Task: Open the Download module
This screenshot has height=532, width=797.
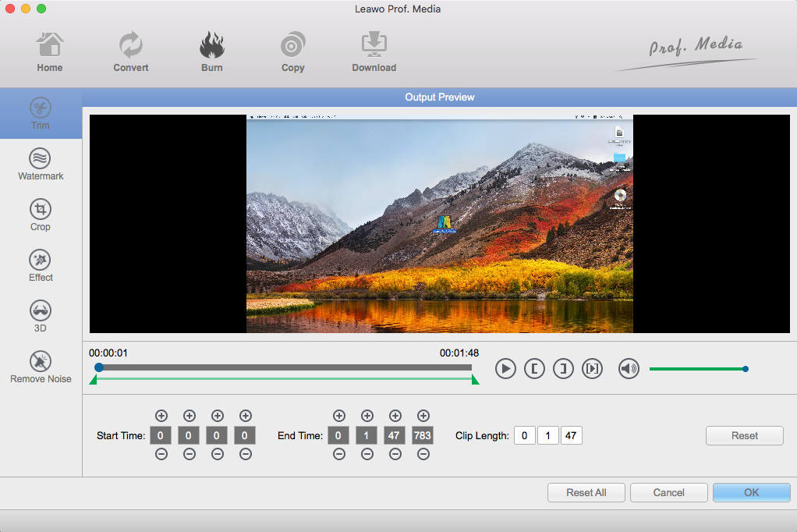Action: tap(374, 52)
